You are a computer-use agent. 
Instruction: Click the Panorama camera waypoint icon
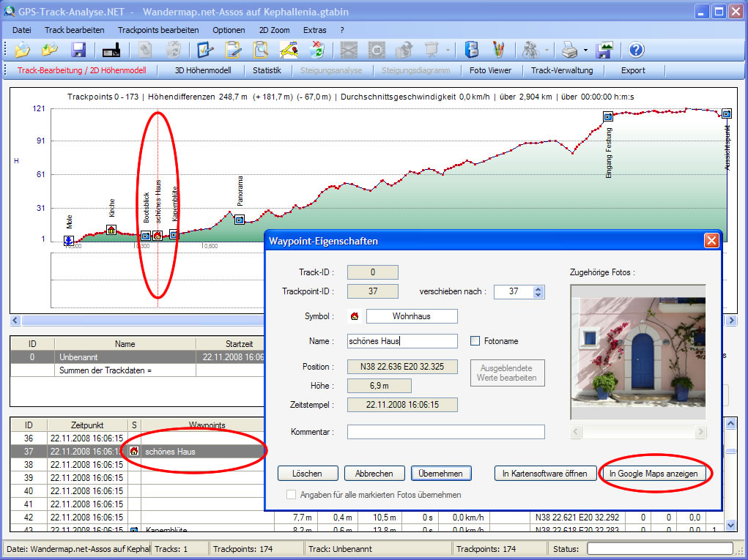tap(240, 219)
